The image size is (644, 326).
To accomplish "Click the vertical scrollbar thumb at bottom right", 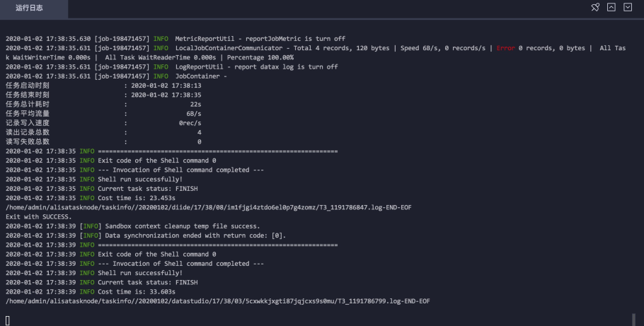I will [633, 320].
